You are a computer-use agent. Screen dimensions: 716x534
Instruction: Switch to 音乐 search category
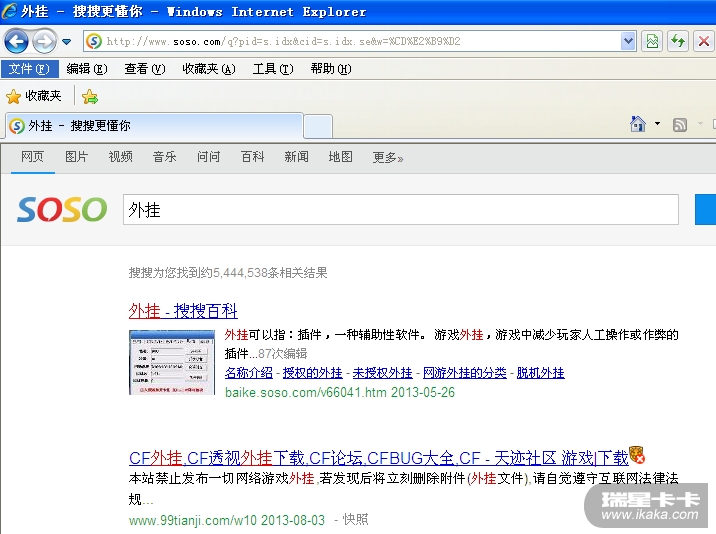click(x=164, y=157)
